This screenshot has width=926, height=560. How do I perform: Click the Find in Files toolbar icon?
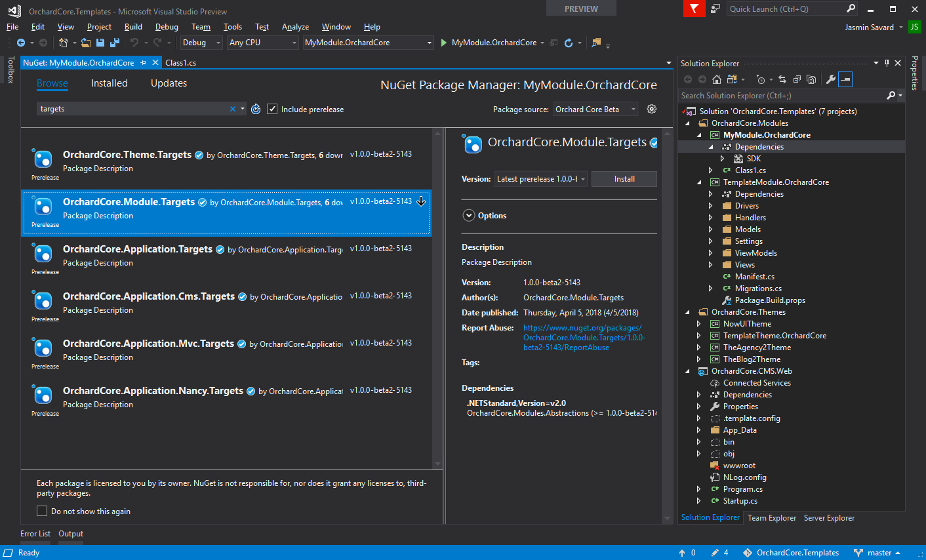click(596, 43)
